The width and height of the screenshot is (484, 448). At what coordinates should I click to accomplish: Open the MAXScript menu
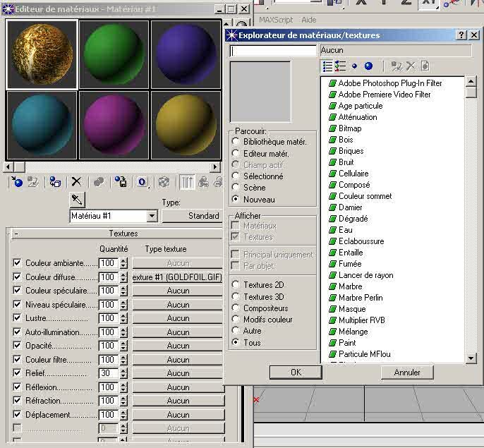point(276,20)
